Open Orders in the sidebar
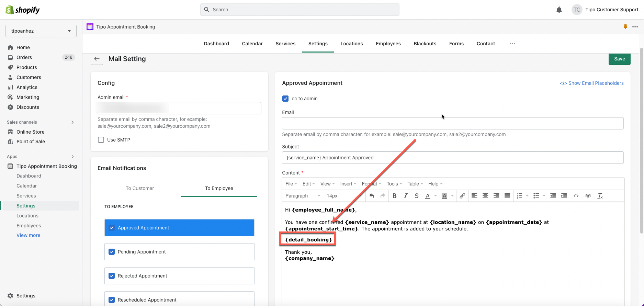Viewport: 644px width, 306px height. pyautogui.click(x=24, y=57)
